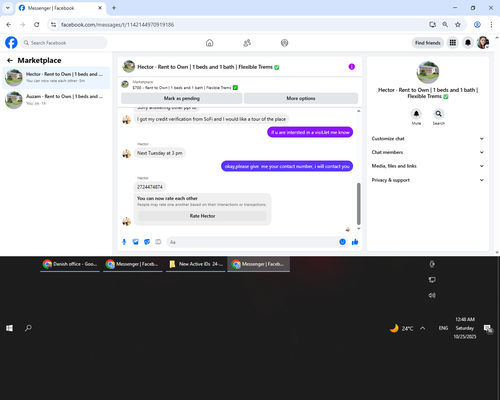Viewport: 500px width, 400px height.
Task: Click the address bar URL
Action: click(x=117, y=25)
